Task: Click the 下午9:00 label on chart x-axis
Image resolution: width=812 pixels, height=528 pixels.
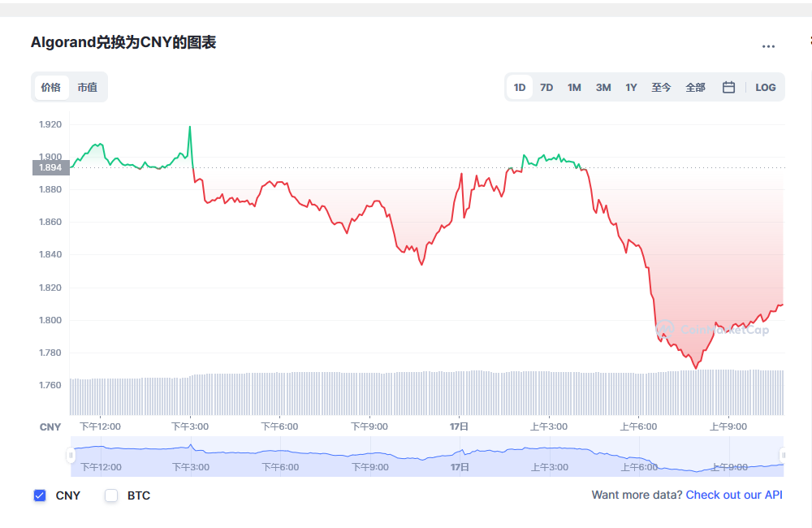Action: pos(369,426)
